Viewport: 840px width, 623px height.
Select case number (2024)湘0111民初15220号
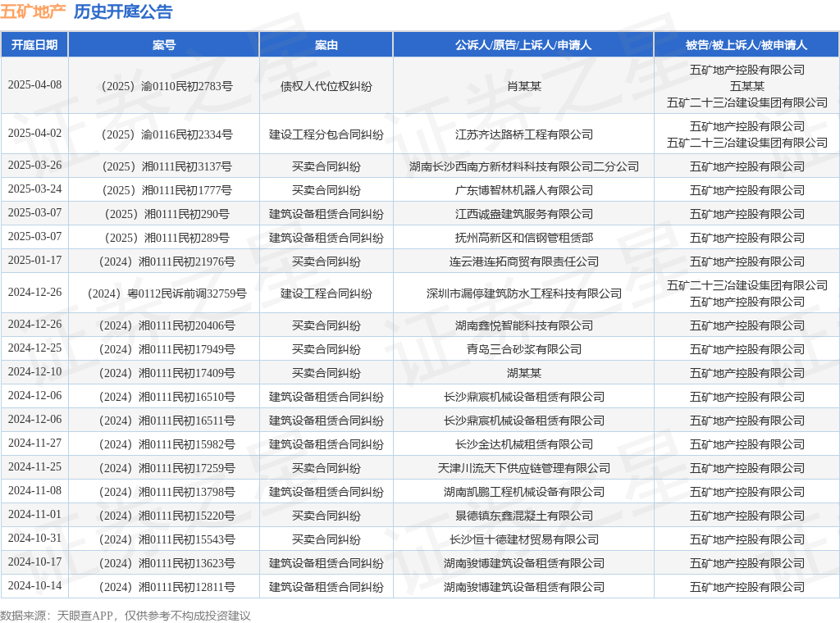tap(167, 516)
